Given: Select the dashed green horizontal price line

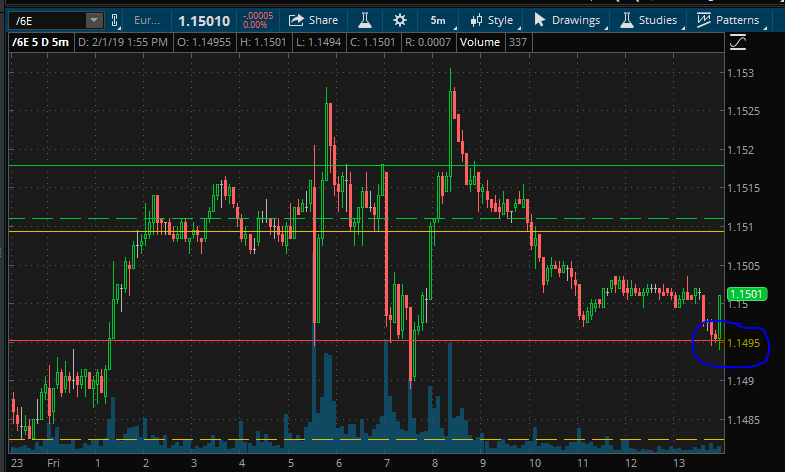Looking at the screenshot, I should [366, 219].
